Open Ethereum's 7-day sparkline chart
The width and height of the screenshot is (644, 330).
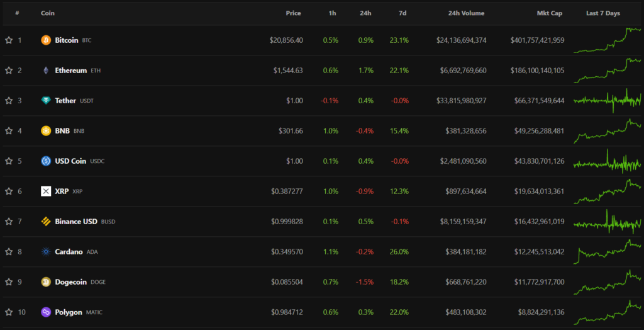[607, 71]
